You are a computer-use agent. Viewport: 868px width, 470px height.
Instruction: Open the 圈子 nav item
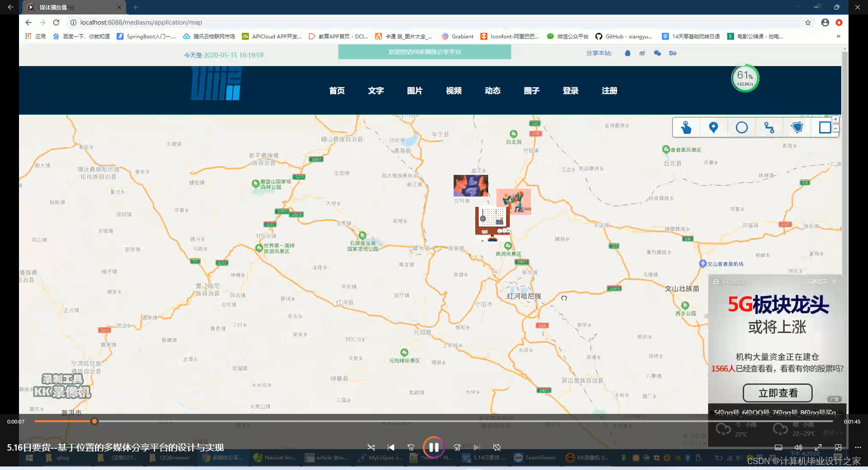[x=532, y=90]
